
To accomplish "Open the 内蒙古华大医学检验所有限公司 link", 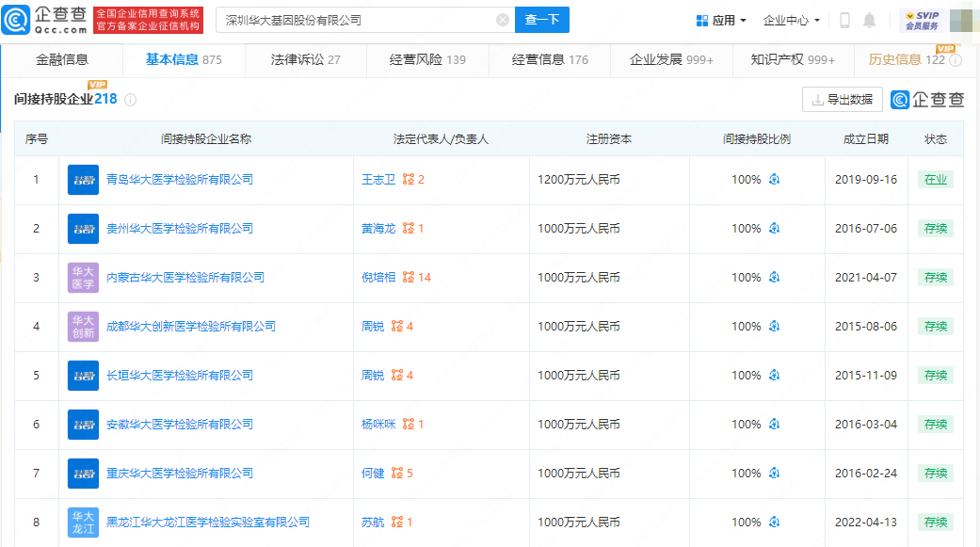I will pyautogui.click(x=185, y=278).
